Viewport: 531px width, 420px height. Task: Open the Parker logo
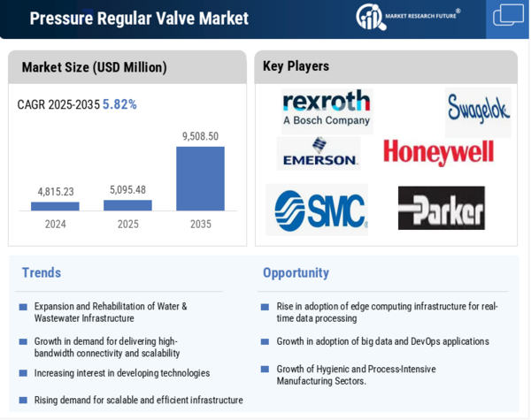pyautogui.click(x=441, y=209)
